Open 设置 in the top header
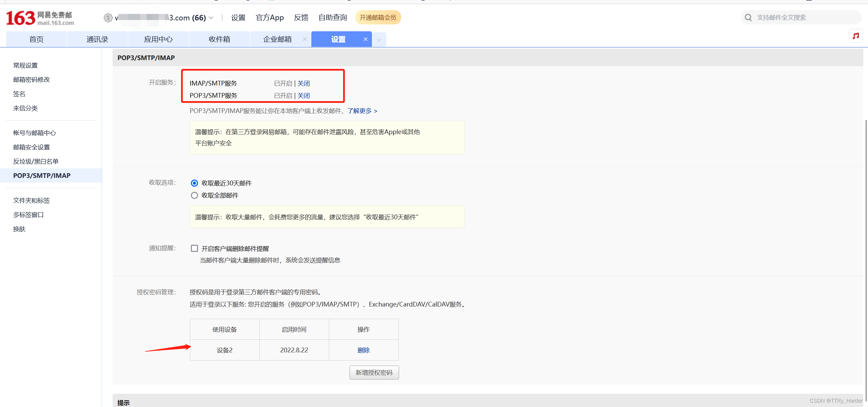 (238, 18)
